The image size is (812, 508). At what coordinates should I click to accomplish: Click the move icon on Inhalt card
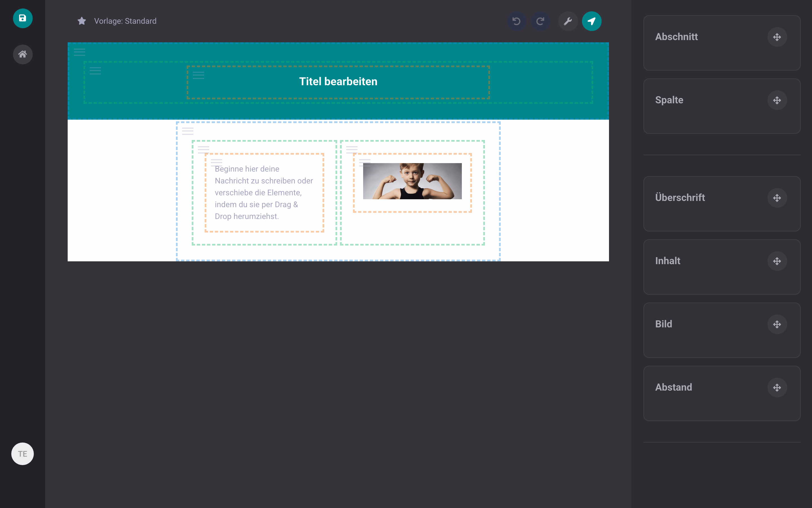pos(777,261)
